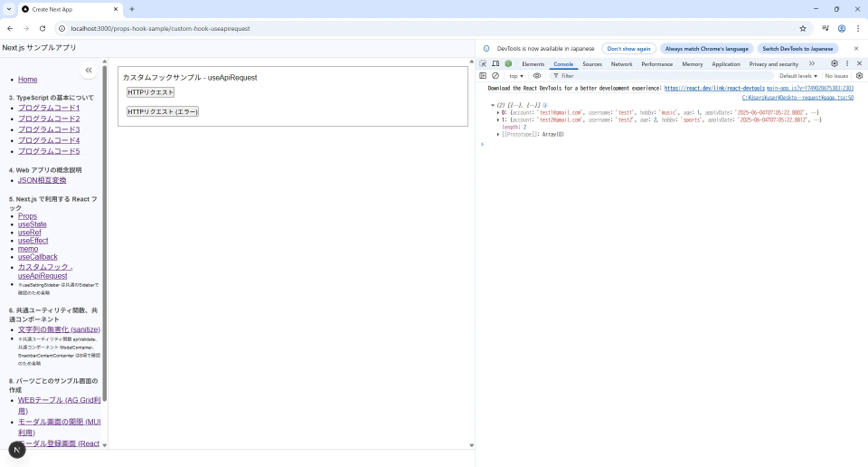Click the info icon in language infobar
The image size is (868, 467).
[486, 49]
